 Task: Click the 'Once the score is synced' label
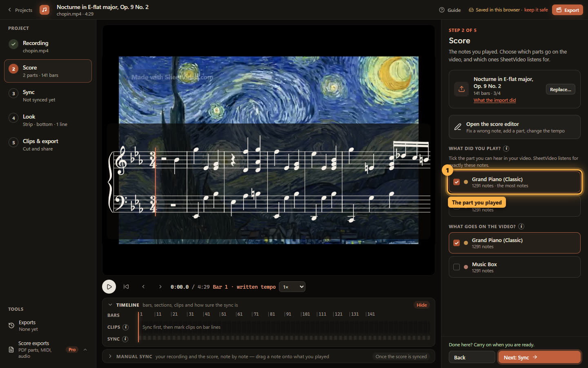(401, 357)
